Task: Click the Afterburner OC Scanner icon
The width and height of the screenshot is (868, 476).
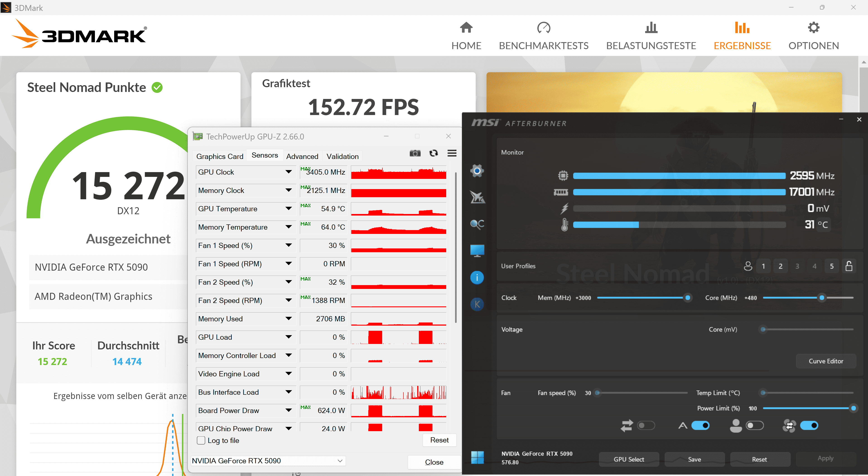Action: [x=477, y=224]
